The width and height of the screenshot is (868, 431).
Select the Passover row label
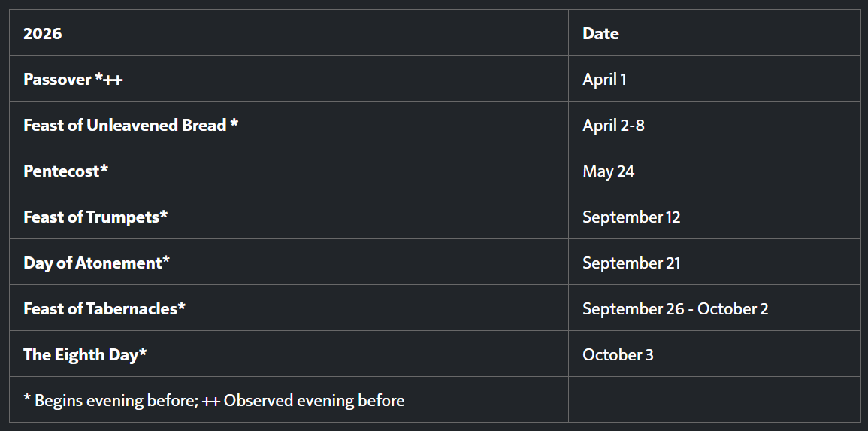57,79
